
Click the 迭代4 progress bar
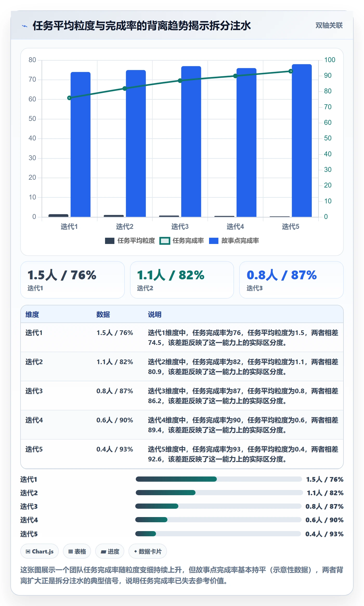pyautogui.click(x=218, y=520)
